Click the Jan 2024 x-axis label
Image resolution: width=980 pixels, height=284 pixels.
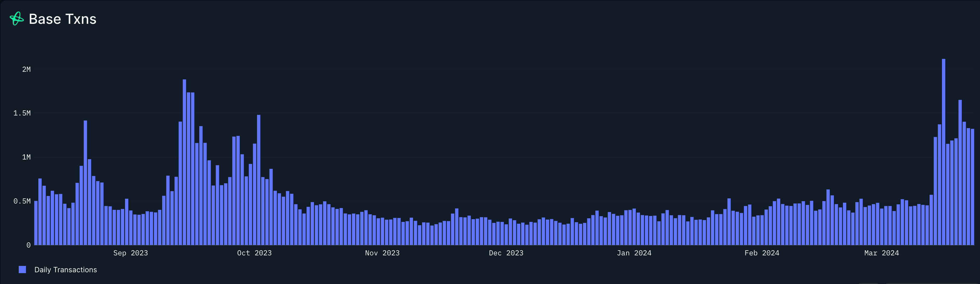tap(634, 253)
